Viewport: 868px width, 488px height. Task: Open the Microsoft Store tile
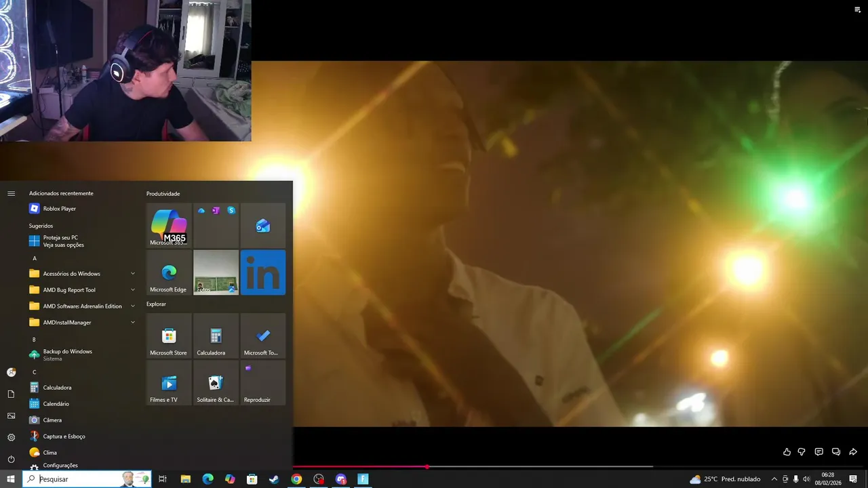tap(169, 335)
